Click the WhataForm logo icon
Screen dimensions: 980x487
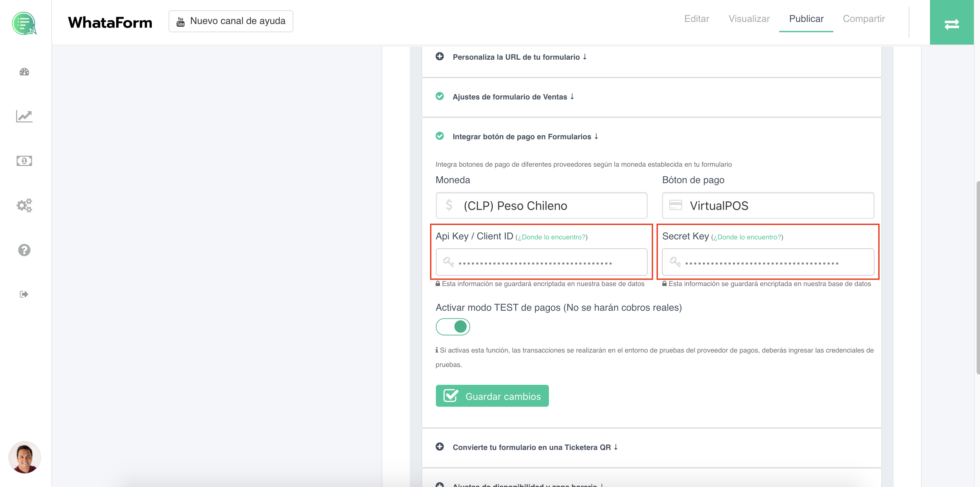tap(24, 24)
